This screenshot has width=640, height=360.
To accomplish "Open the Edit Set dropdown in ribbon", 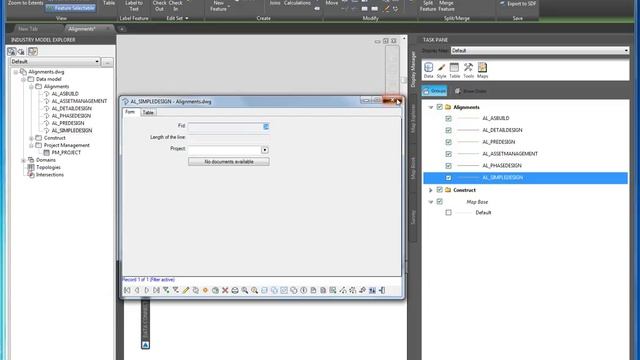I will [x=177, y=18].
